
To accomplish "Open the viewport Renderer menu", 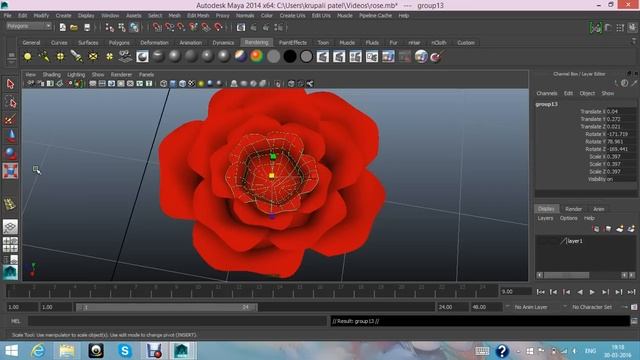I will (x=121, y=75).
